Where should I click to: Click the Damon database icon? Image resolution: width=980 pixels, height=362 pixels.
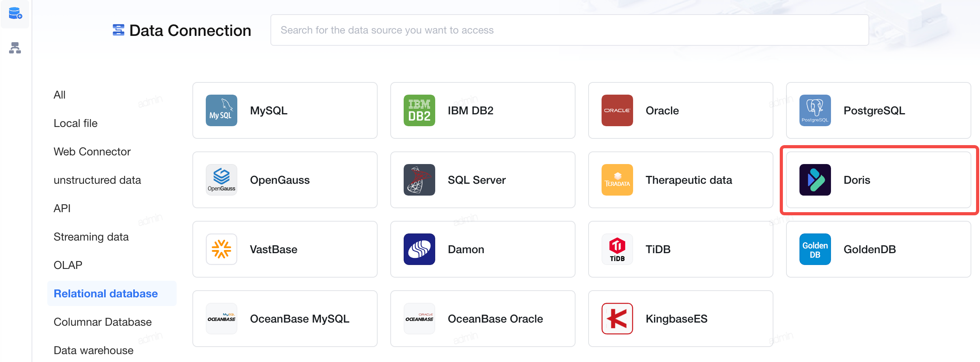coord(419,249)
